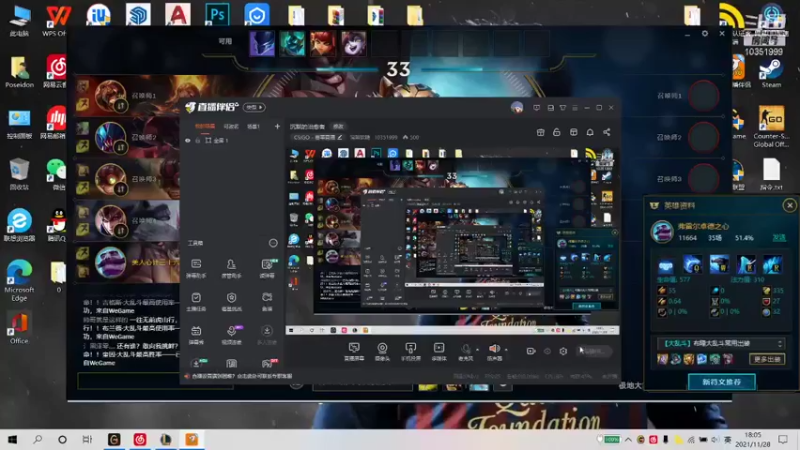The height and width of the screenshot is (450, 800).
Task: Click the notification bell icon
Action: 590,132
